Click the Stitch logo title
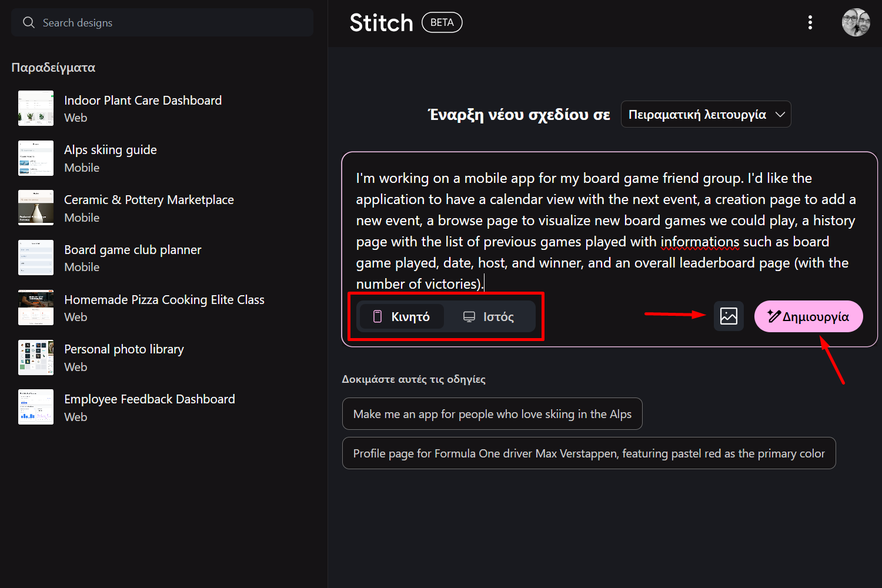 point(381,23)
